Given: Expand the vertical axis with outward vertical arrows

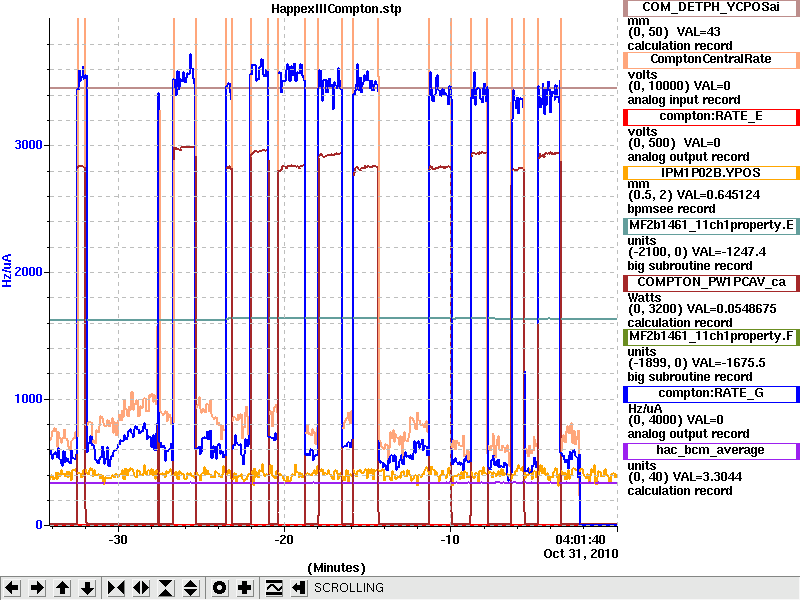Looking at the screenshot, I should (x=191, y=588).
